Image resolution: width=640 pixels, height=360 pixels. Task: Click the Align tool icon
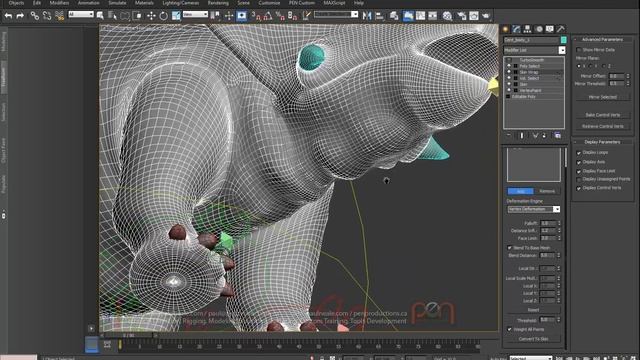tap(380, 16)
